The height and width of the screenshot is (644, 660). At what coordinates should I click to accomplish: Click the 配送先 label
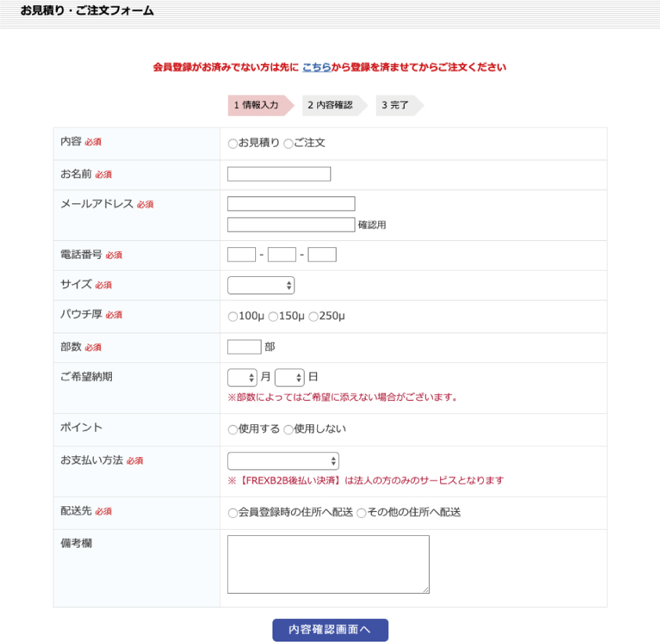pyautogui.click(x=76, y=511)
